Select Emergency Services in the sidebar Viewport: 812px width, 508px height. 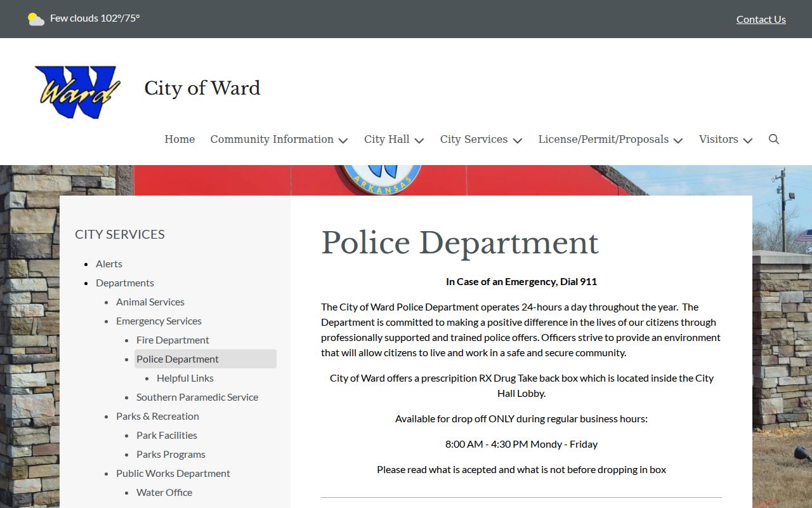[159, 321]
